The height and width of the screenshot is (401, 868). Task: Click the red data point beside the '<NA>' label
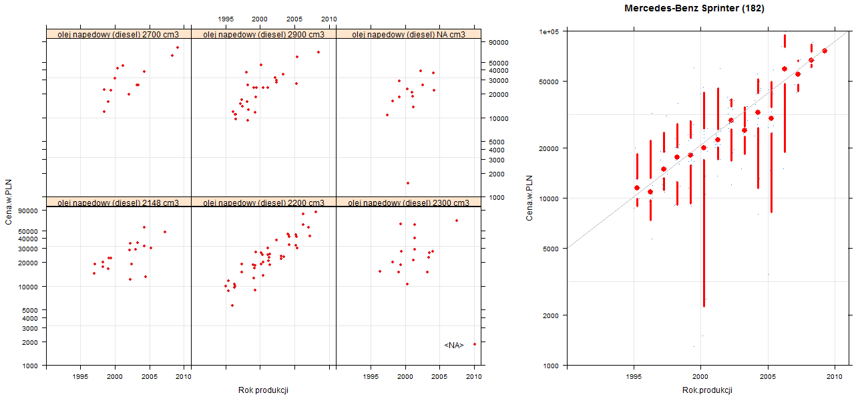[475, 344]
